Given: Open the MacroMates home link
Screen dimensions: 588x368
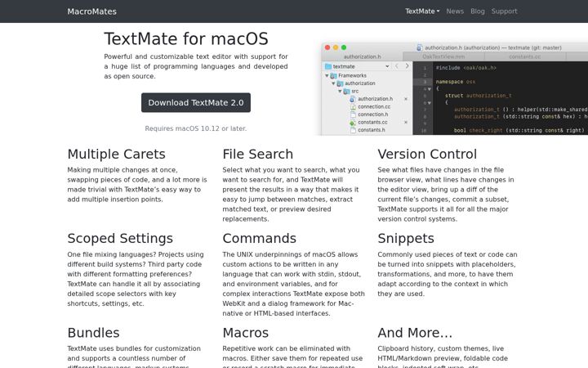Looking at the screenshot, I should coord(91,11).
